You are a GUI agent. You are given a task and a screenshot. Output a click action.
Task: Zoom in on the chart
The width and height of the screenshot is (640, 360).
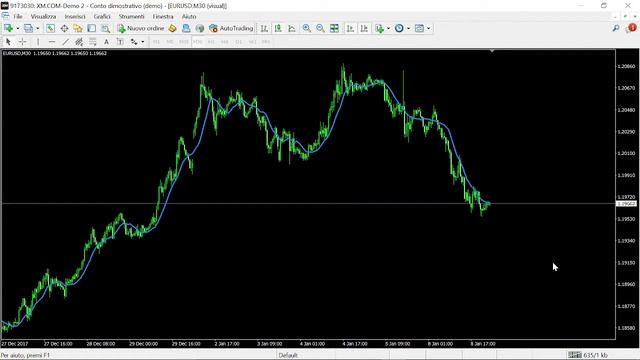(x=307, y=28)
